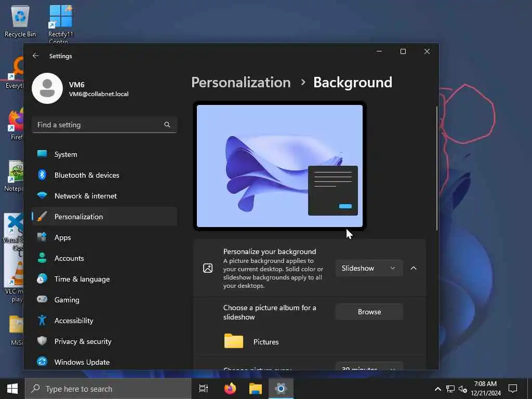
Task: Click the Time & language clock icon
Action: 42,278
